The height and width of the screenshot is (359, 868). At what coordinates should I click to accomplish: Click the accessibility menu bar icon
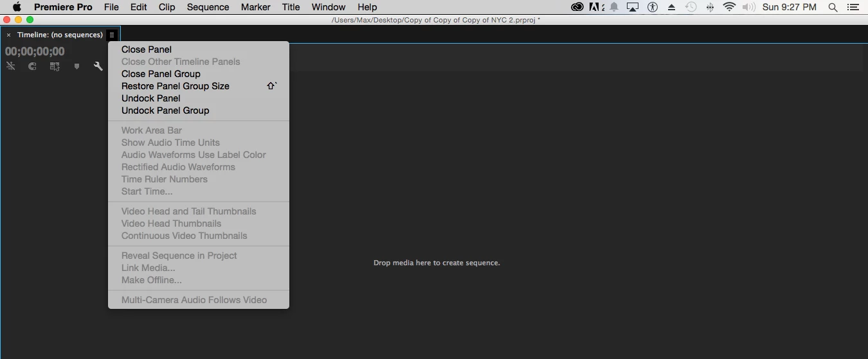click(x=653, y=7)
